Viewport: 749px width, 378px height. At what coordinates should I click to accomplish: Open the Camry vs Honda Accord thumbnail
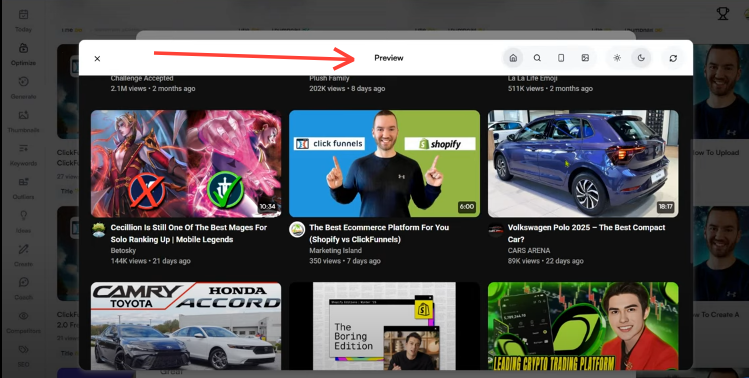point(186,325)
